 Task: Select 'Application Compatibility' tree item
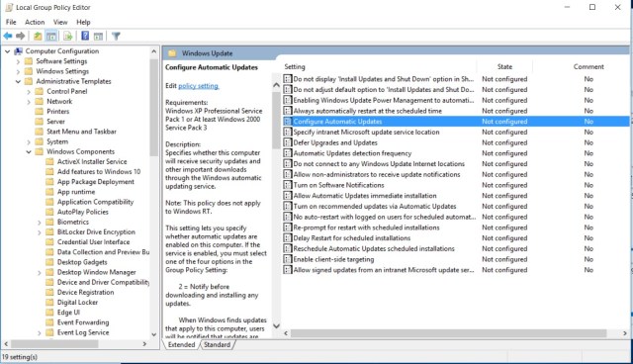(x=95, y=202)
